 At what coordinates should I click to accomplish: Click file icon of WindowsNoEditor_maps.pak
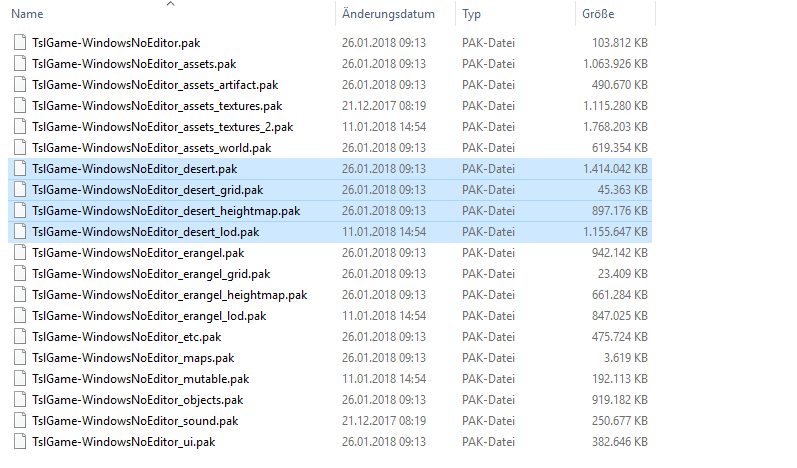point(20,358)
